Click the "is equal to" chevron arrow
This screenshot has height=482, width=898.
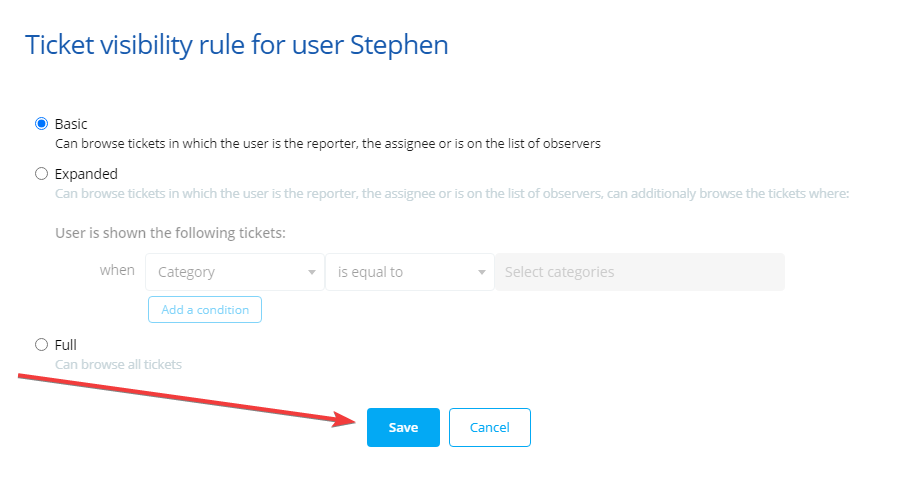(x=482, y=272)
